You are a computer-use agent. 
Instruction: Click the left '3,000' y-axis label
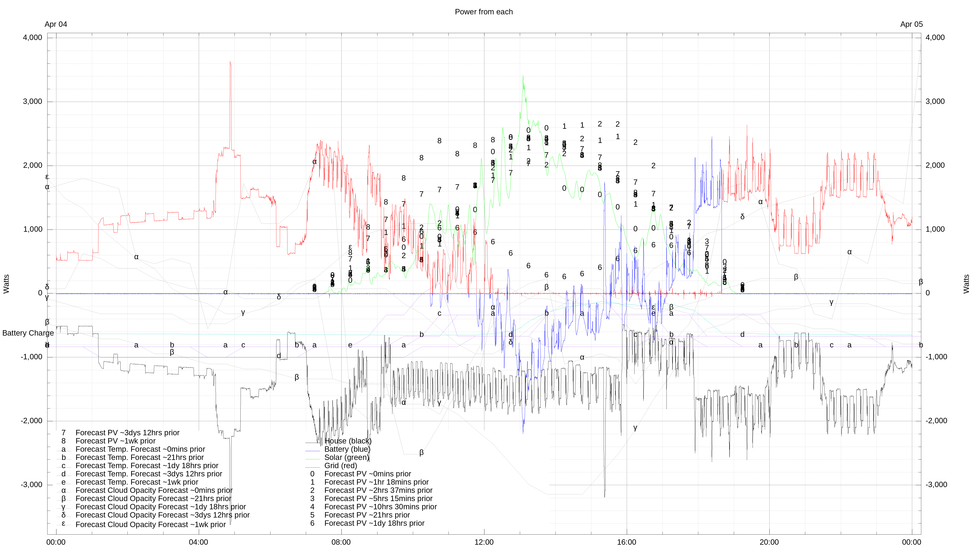[x=33, y=102]
